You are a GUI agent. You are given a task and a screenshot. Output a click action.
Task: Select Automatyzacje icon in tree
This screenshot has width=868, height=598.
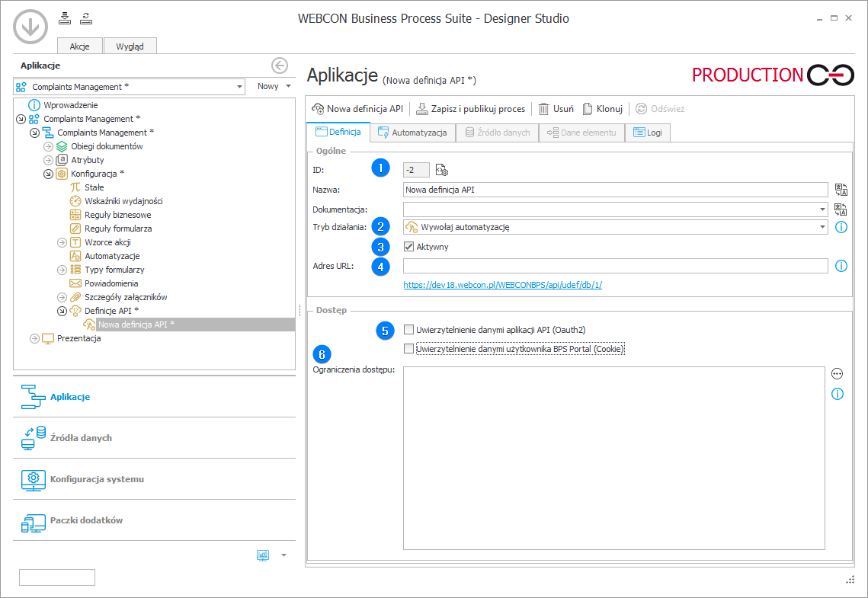pos(75,256)
